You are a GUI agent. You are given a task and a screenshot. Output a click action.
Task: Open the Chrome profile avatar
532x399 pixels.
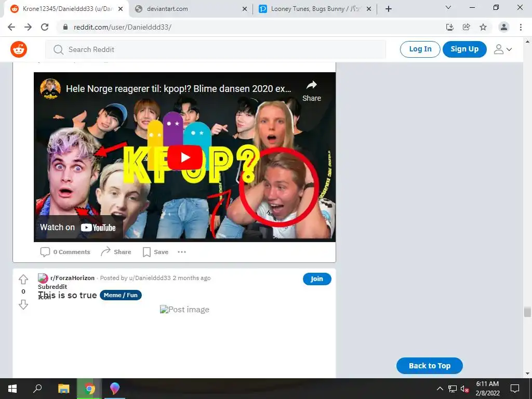(504, 27)
